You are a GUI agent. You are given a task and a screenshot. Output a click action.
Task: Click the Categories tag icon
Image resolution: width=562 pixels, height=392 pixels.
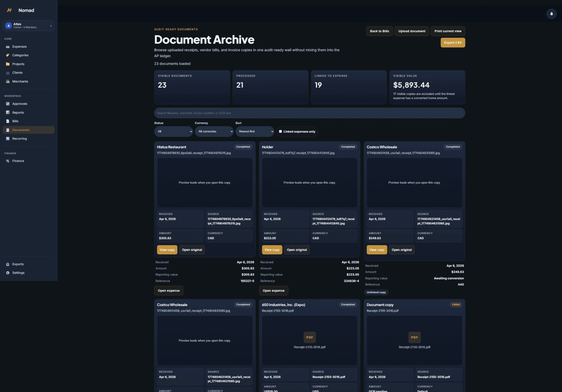click(x=8, y=55)
